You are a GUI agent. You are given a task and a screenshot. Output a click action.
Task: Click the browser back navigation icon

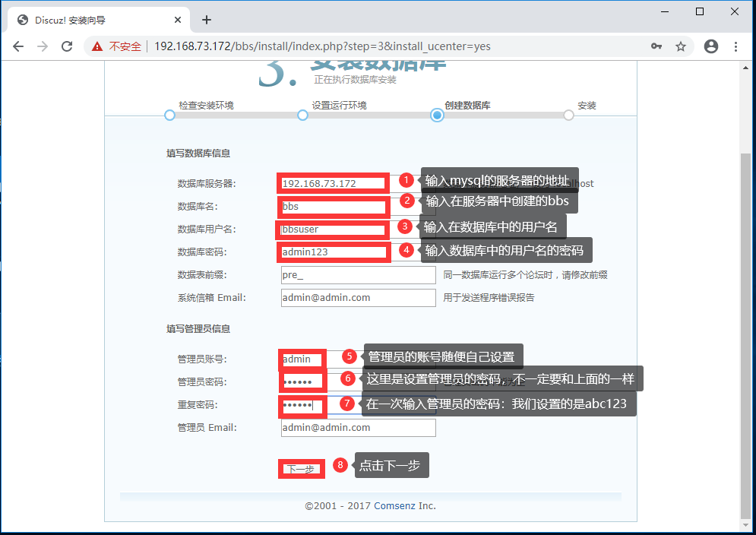[x=18, y=46]
